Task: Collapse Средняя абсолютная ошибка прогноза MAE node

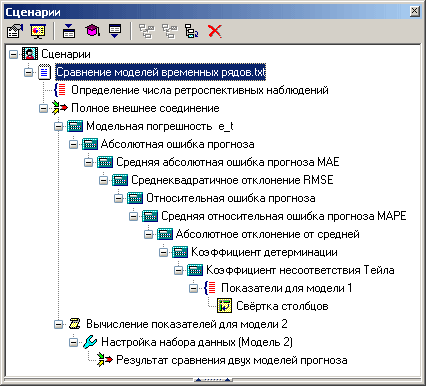Action: (x=89, y=162)
